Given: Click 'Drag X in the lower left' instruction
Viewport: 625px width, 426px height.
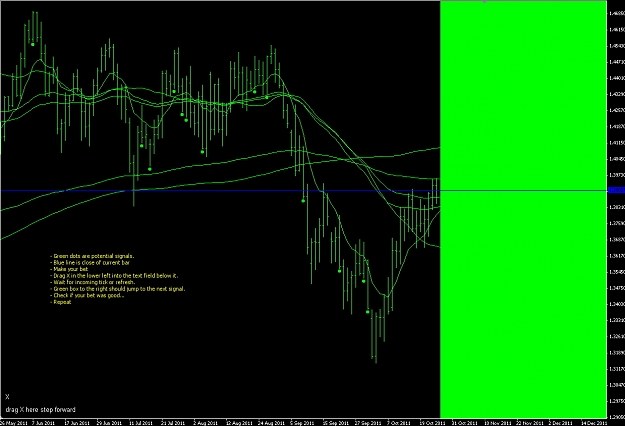Looking at the screenshot, I should coord(114,276).
